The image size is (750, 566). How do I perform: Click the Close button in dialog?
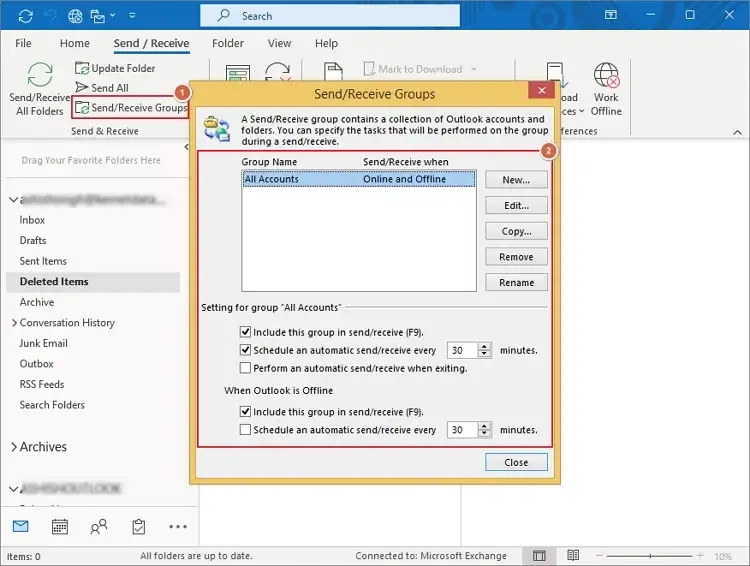tap(516, 462)
